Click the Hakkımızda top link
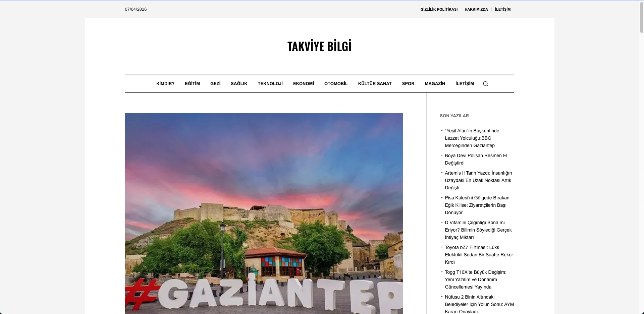This screenshot has height=314, width=644. pyautogui.click(x=476, y=9)
